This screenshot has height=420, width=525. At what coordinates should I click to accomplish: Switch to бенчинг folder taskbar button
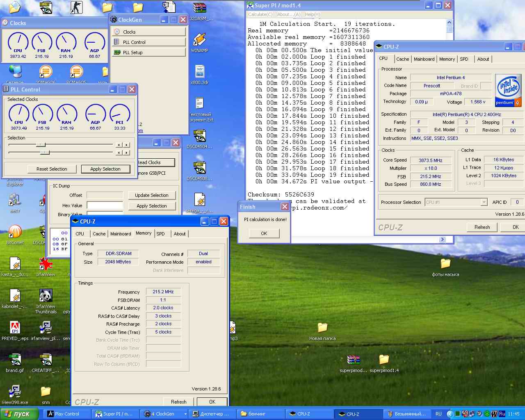261,414
